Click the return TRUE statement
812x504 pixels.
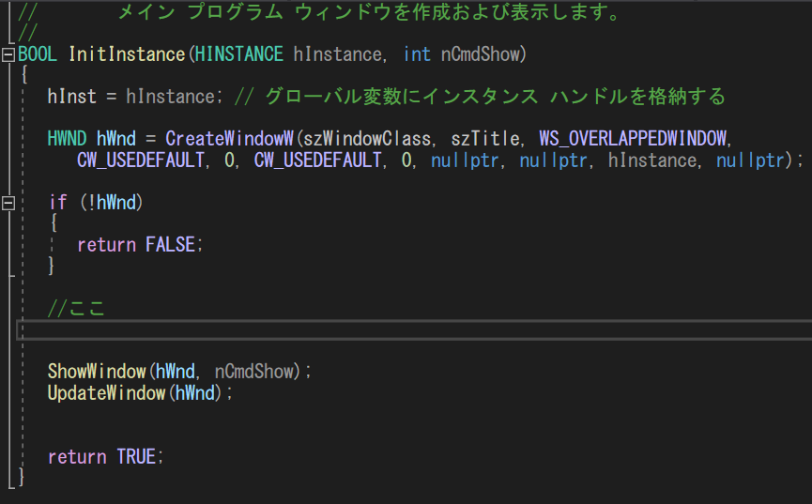coord(106,457)
